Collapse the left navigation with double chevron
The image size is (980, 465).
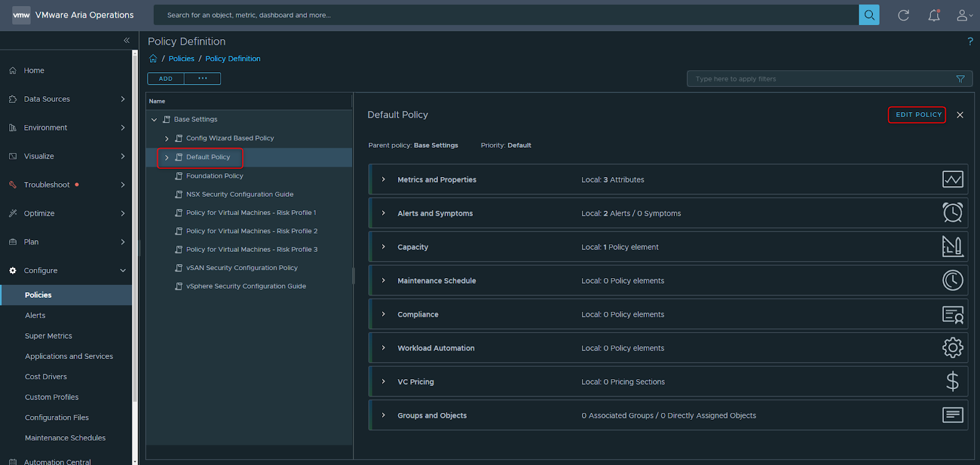[127, 40]
